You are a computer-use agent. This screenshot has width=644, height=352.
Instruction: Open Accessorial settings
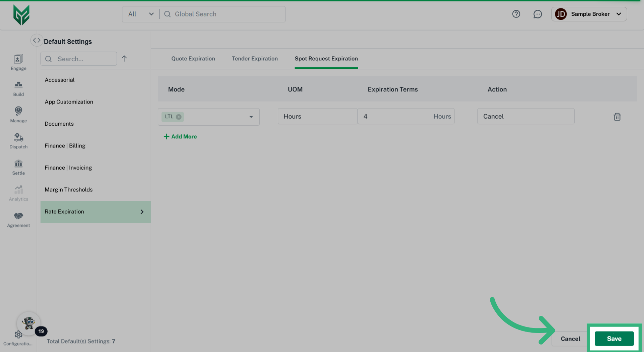95,80
